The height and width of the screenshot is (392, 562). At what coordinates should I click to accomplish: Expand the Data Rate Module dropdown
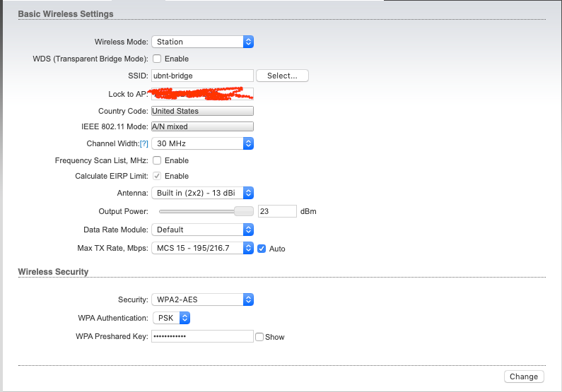click(202, 230)
